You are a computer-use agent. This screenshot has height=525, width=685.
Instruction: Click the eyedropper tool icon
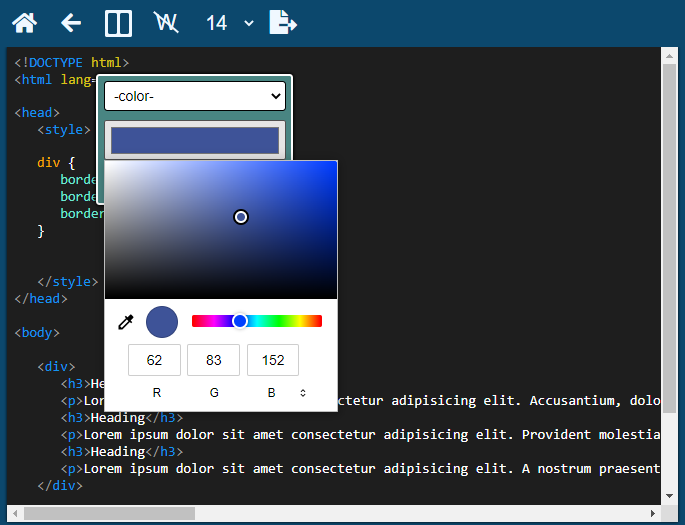pyautogui.click(x=126, y=322)
